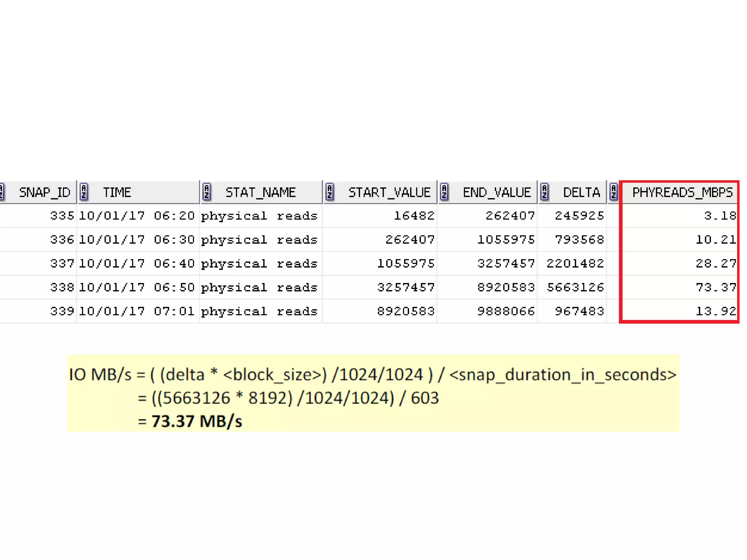Click the STAT_NAME column header

point(260,192)
